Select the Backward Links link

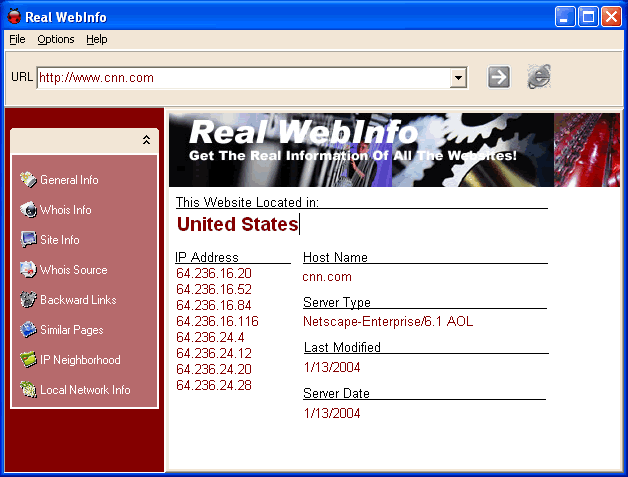[x=78, y=300]
